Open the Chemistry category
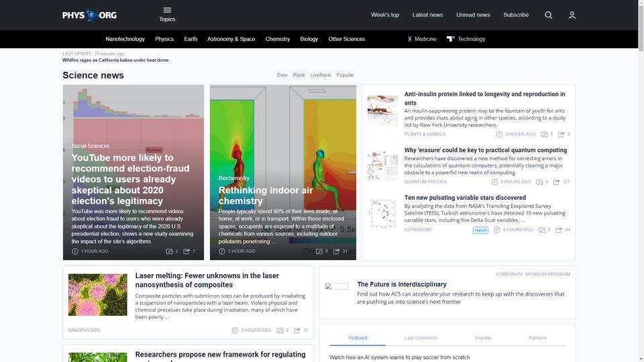Image resolution: width=644 pixels, height=362 pixels. point(278,39)
